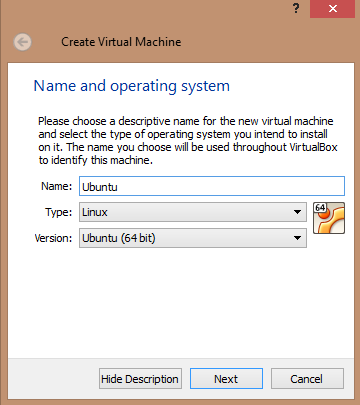Click the 'Create Virtual Machine' title text
This screenshot has width=360, height=405.
[121, 42]
